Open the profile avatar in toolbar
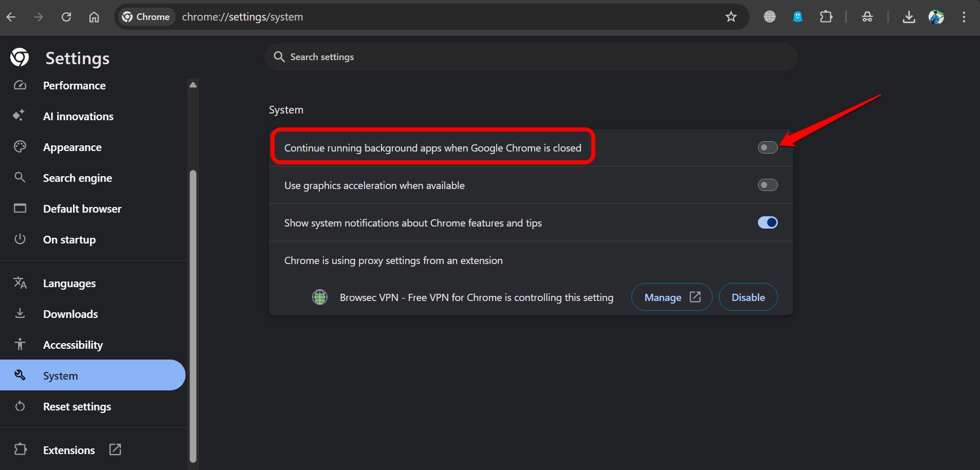The image size is (980, 470). [936, 17]
